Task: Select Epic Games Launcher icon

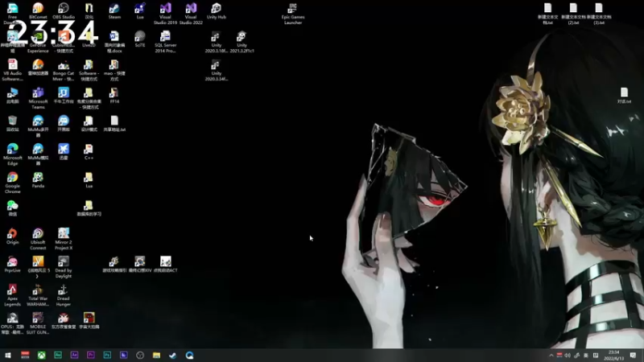Action: 292,14
